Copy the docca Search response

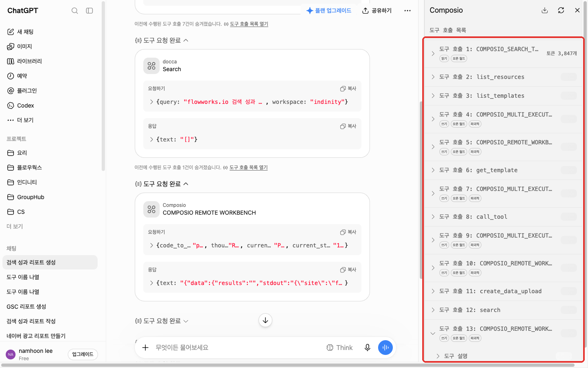[348, 126]
